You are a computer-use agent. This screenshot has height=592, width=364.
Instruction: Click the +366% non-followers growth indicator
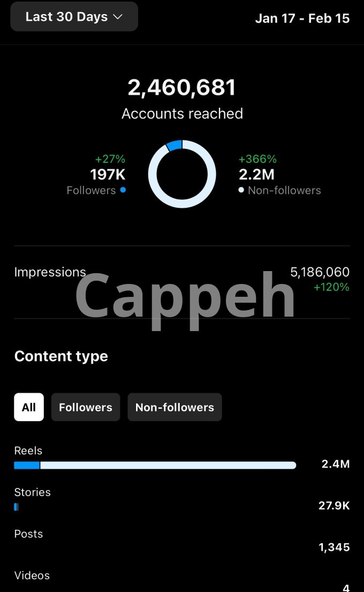click(x=257, y=159)
